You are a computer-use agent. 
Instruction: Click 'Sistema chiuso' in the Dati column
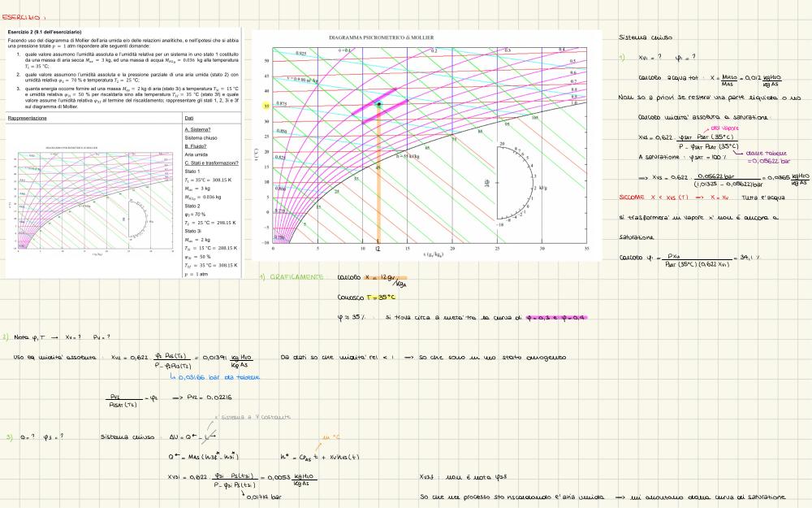pyautogui.click(x=201, y=138)
